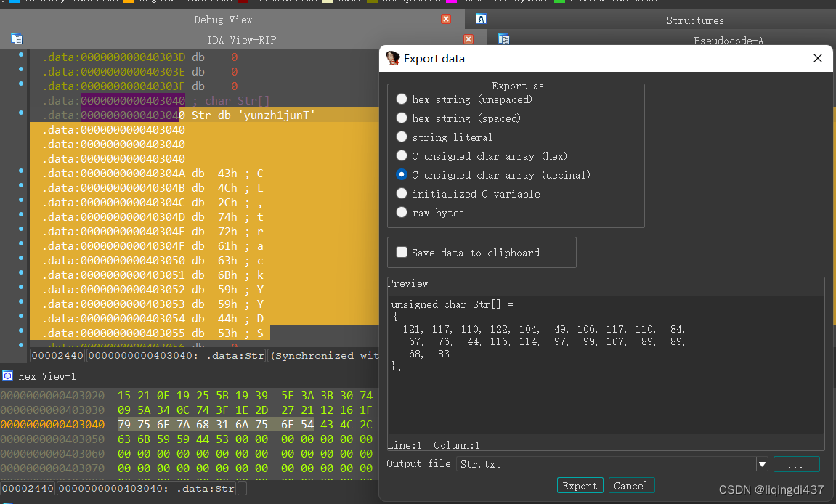This screenshot has width=836, height=504.
Task: Click the Export button
Action: [x=580, y=485]
